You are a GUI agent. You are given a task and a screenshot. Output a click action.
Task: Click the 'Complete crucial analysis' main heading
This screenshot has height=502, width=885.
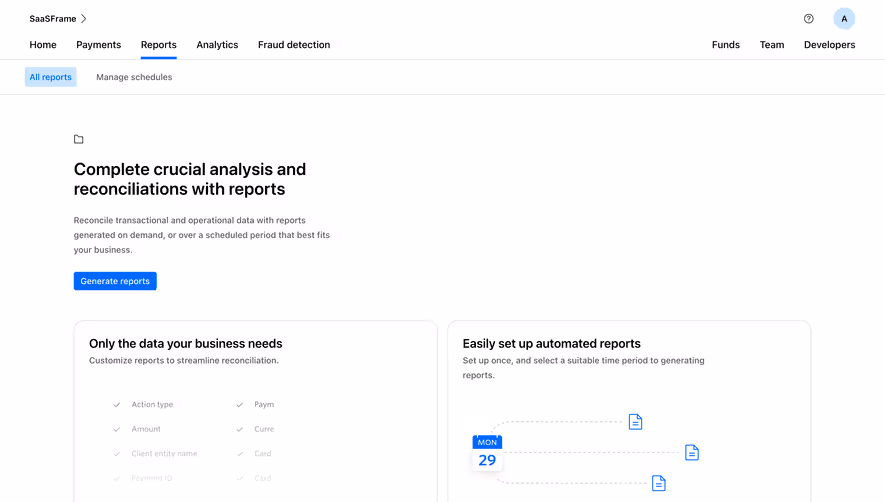pyautogui.click(x=190, y=179)
